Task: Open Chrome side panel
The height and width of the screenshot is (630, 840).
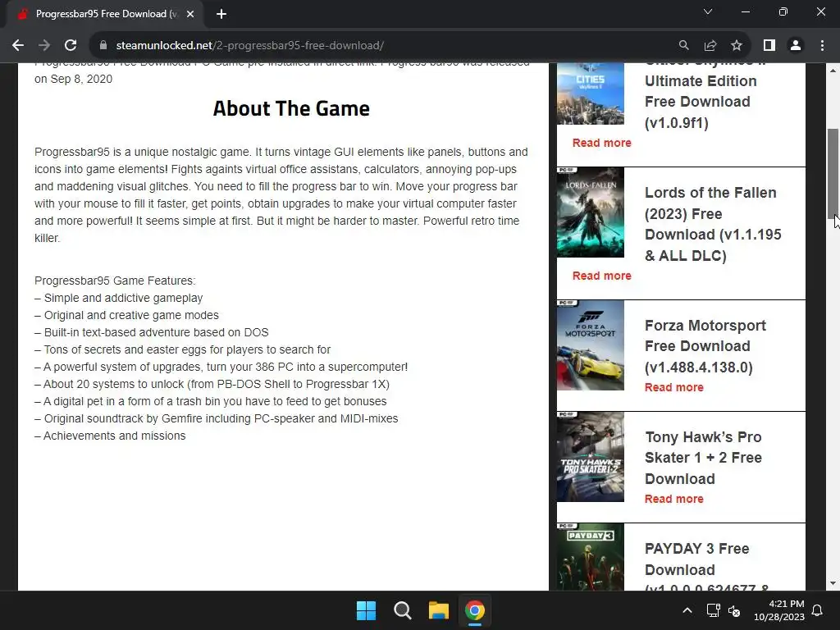Action: pos(769,46)
